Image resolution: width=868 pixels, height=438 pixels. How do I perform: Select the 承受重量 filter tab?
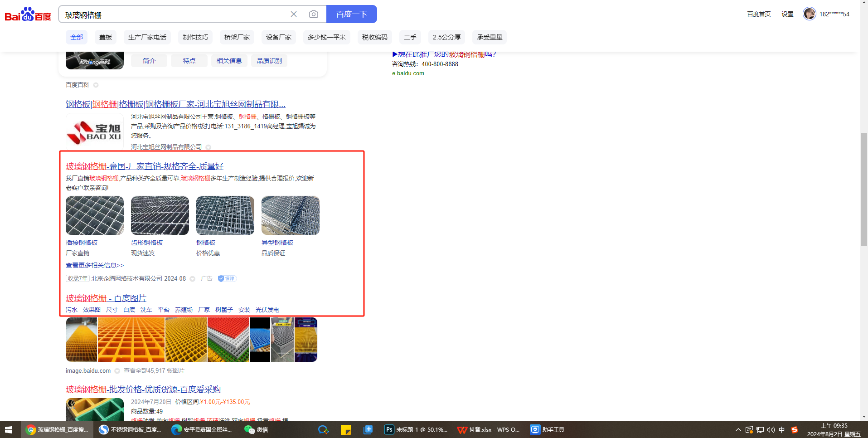click(x=490, y=37)
